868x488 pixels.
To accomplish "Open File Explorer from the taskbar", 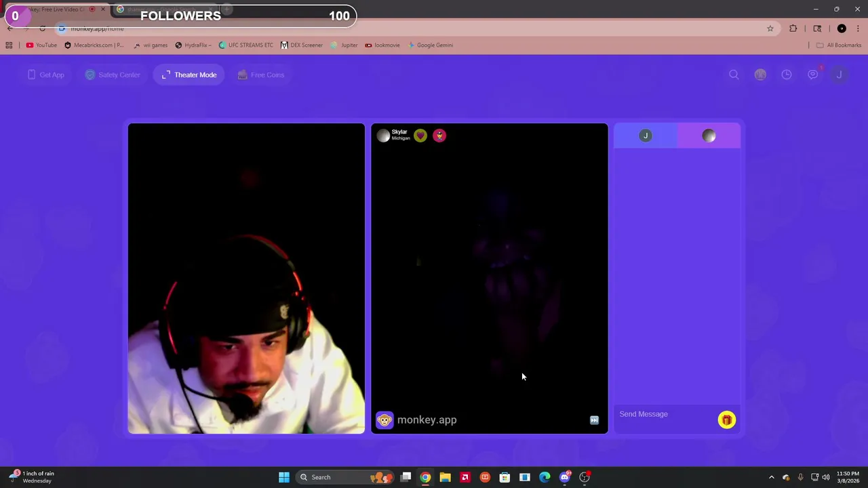I will click(x=445, y=477).
